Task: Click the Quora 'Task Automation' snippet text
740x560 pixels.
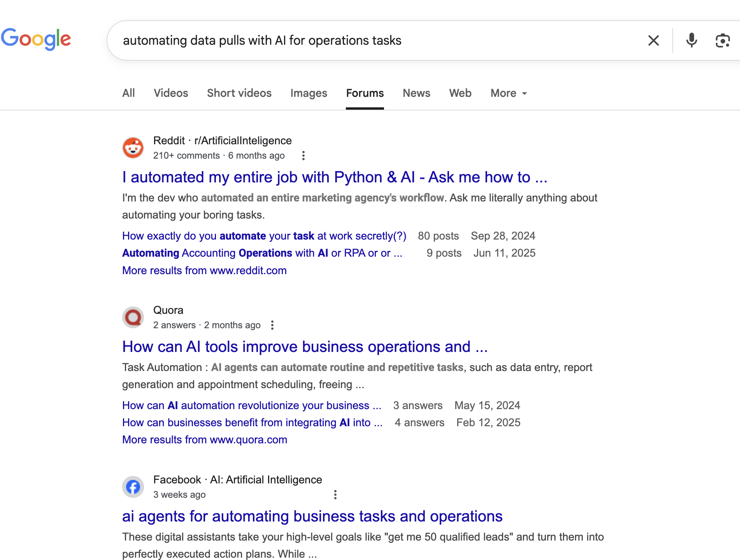Action: [x=357, y=376]
